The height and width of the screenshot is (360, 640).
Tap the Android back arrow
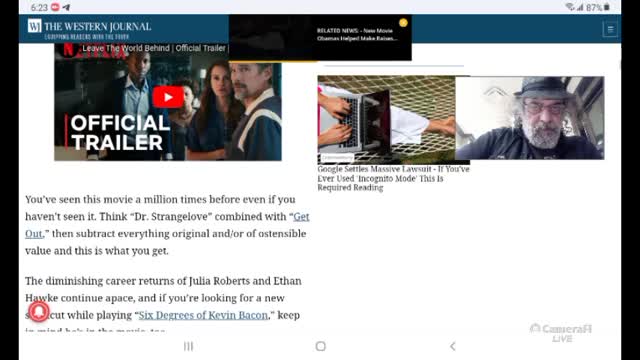453,346
